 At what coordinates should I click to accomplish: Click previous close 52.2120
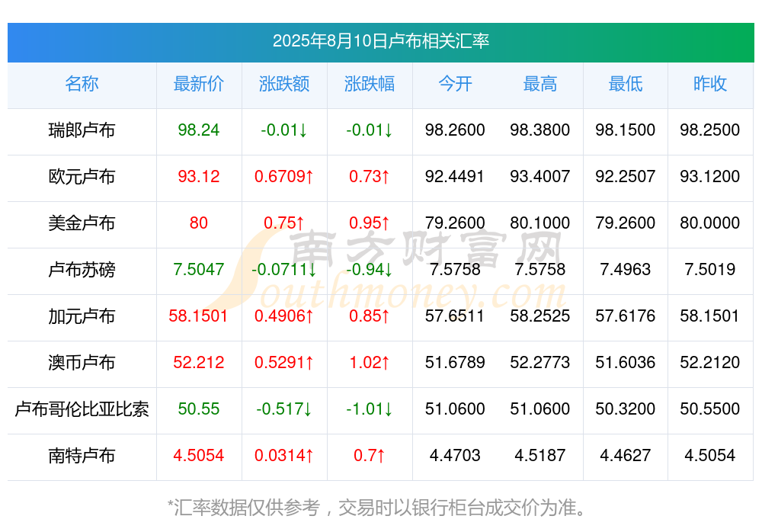(710, 363)
